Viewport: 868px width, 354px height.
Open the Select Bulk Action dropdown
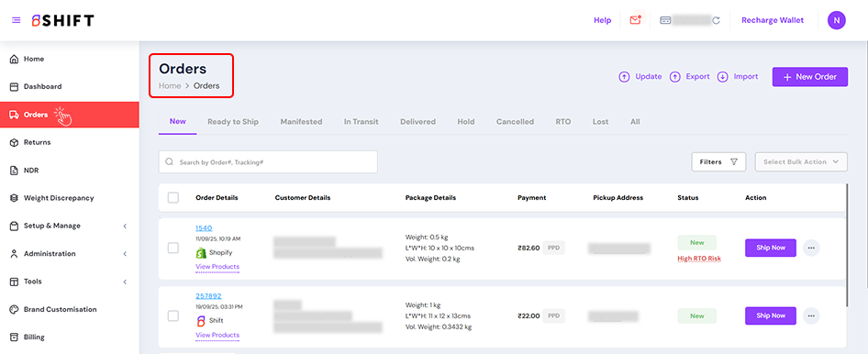point(801,162)
